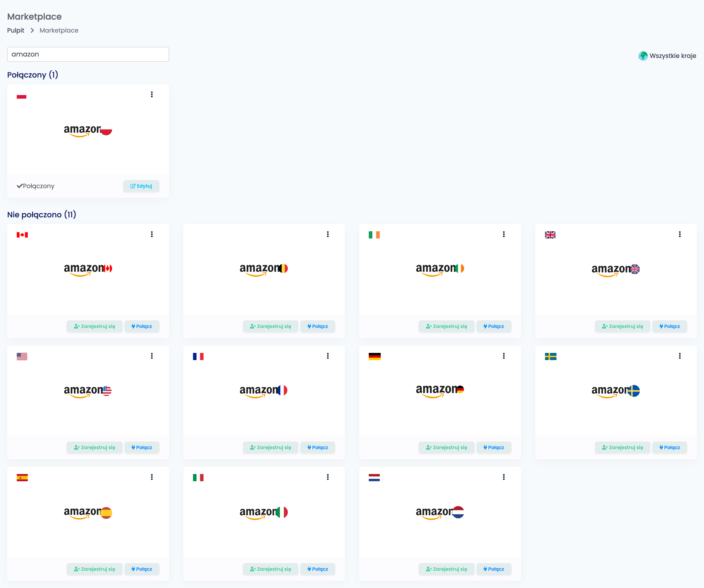Open three-dot menu on Amazon Belgium card
Screen dimensions: 704x588
pos(328,234)
